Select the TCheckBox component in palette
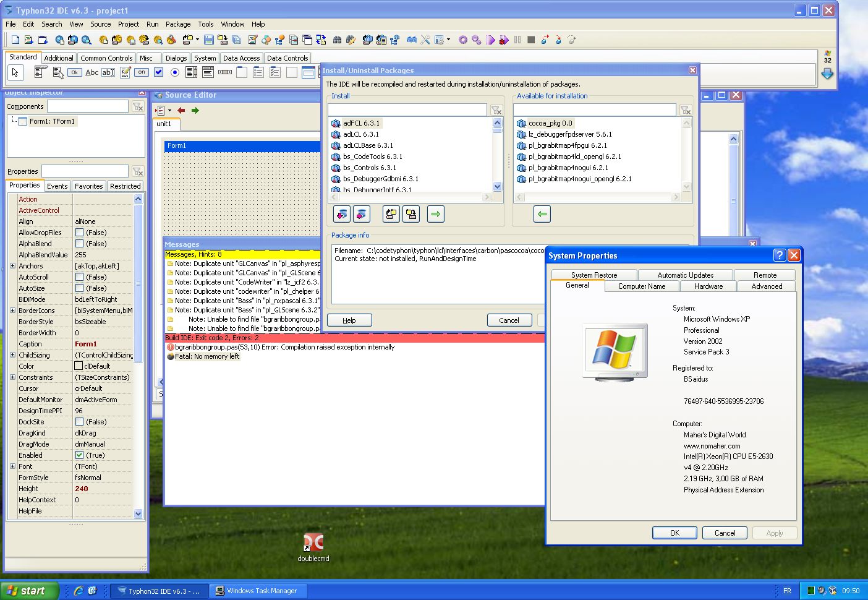The width and height of the screenshot is (868, 600). pyautogui.click(x=158, y=72)
